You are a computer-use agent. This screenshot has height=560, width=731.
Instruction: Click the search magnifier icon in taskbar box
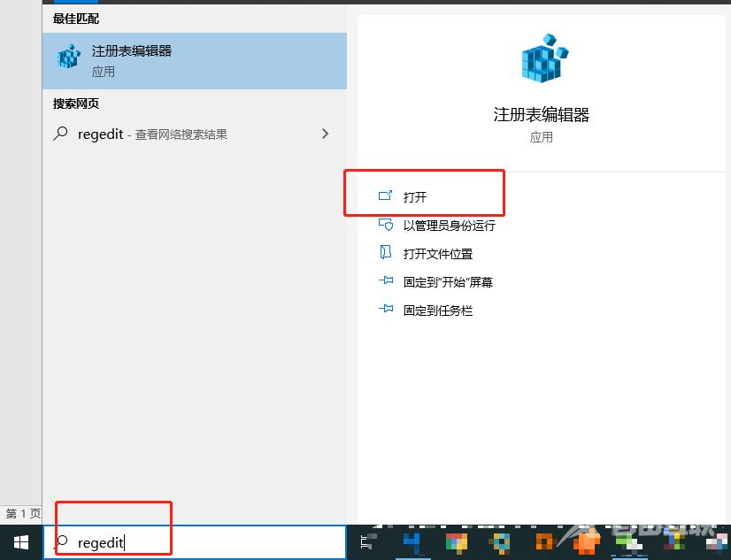pos(61,542)
